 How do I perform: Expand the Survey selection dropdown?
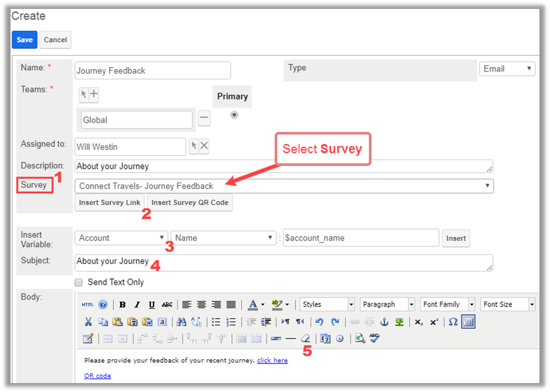[284, 186]
